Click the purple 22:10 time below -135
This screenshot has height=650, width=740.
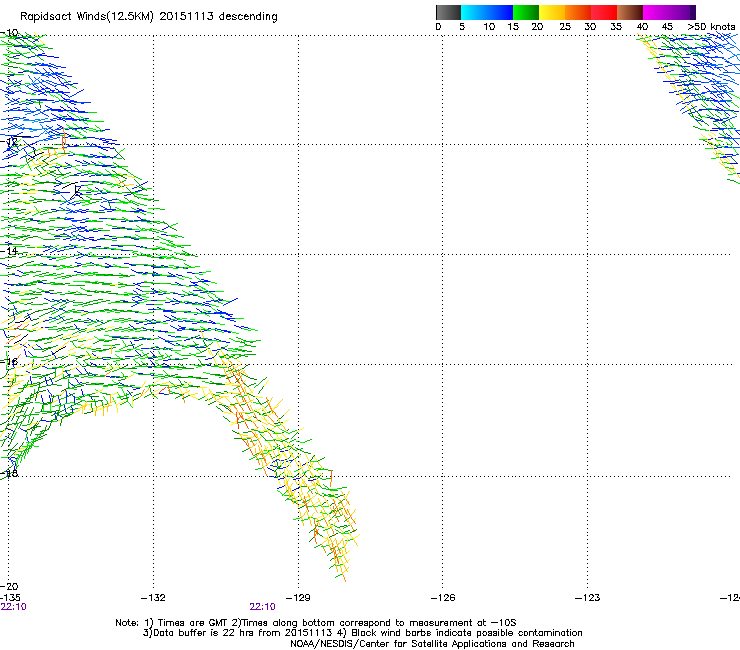14,607
